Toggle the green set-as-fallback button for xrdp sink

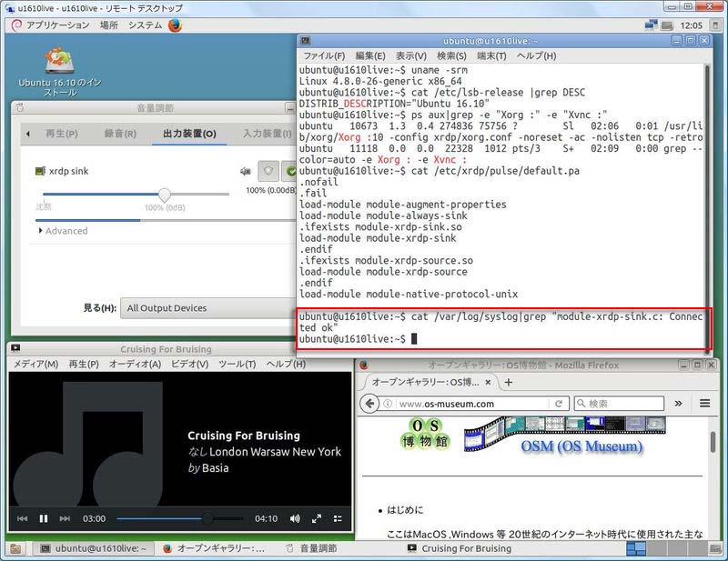[x=289, y=171]
